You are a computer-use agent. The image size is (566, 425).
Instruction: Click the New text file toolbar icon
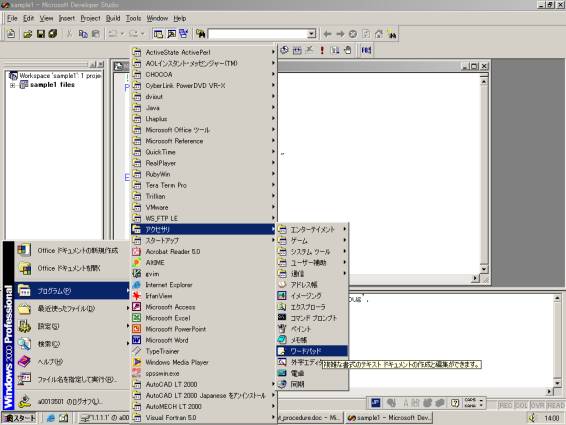[x=11, y=34]
